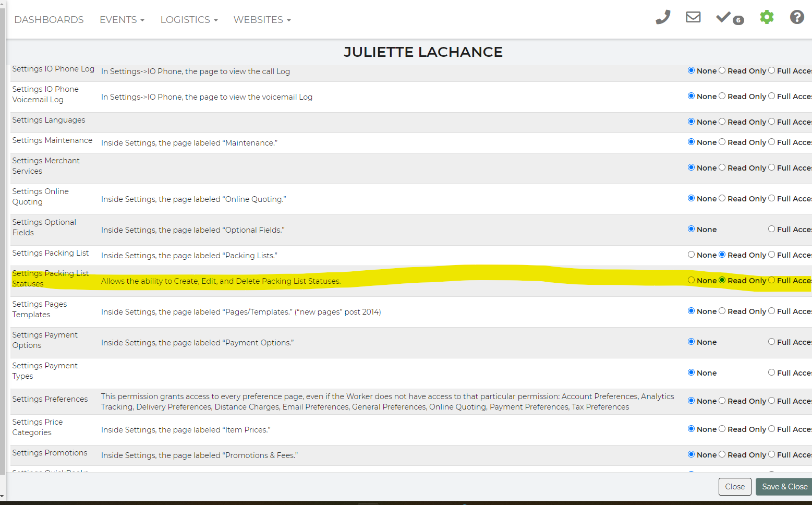Open the green settings gear icon
Image resolution: width=812 pixels, height=505 pixels.
coord(766,18)
